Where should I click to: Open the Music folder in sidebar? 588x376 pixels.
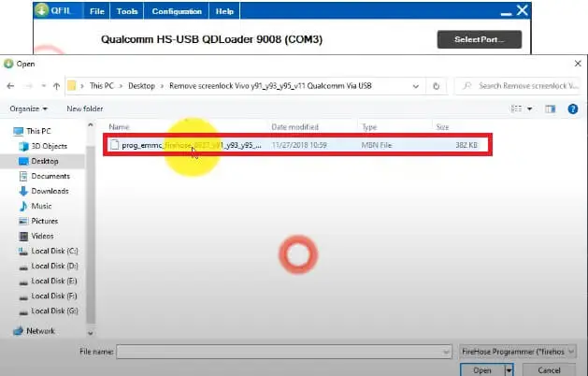click(x=41, y=206)
